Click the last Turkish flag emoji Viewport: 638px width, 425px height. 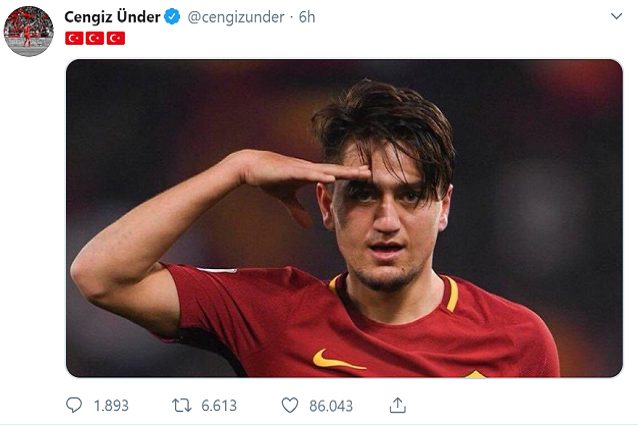click(116, 38)
